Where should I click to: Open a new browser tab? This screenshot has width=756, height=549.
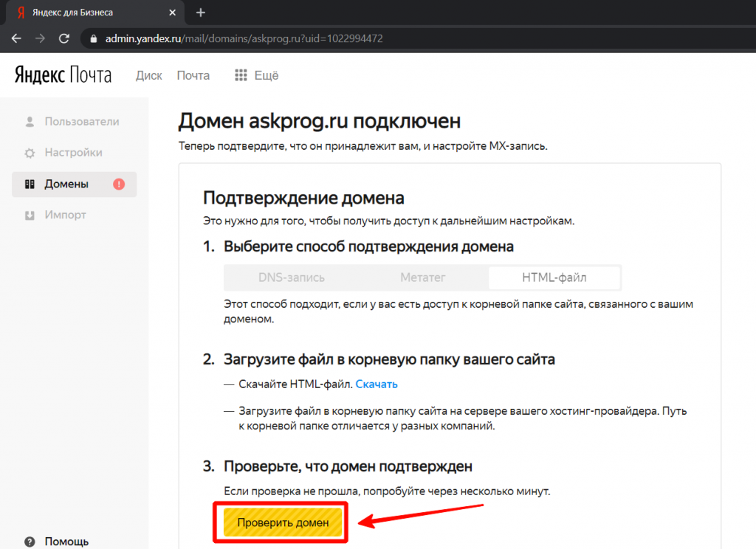pyautogui.click(x=200, y=13)
